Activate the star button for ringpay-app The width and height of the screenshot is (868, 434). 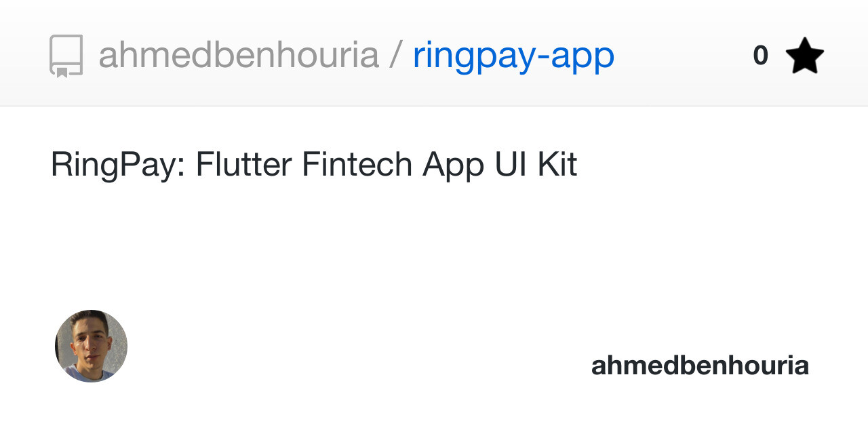806,55
